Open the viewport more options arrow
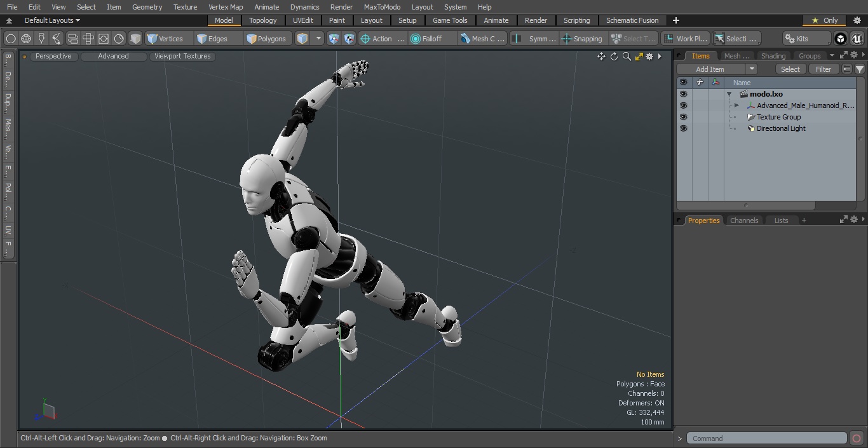Viewport: 868px width, 448px height. tap(660, 57)
